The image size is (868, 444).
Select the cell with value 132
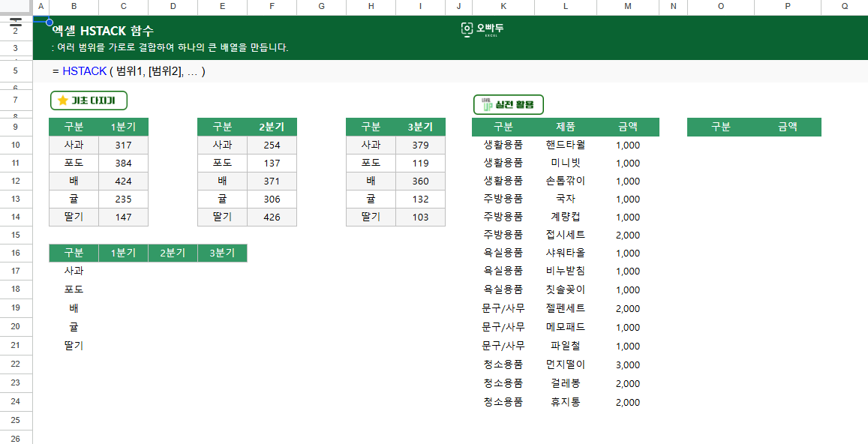point(421,199)
